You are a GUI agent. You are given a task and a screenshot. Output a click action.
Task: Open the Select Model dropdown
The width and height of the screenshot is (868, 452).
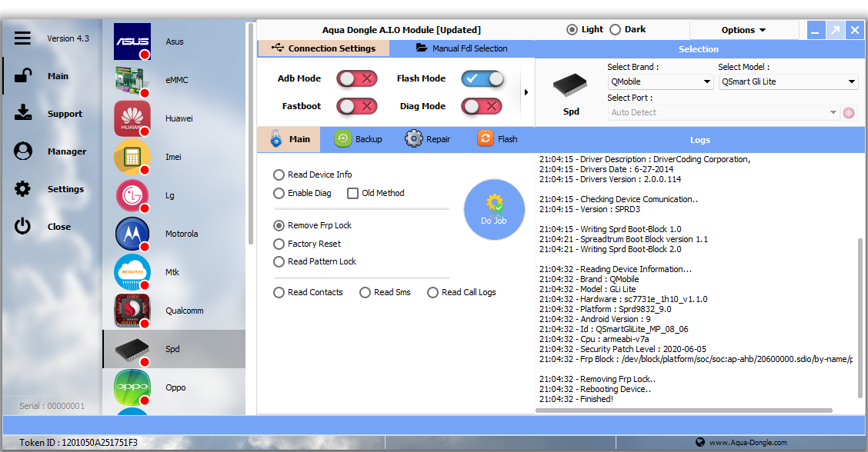[788, 82]
